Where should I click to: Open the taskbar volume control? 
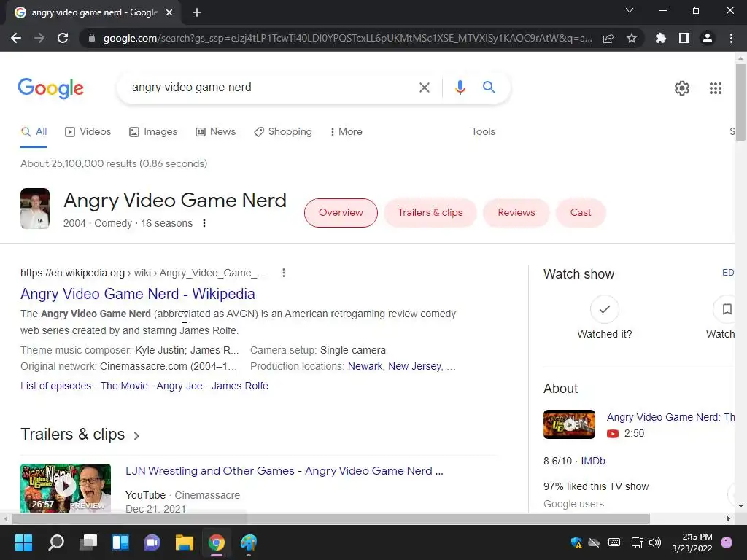[655, 542]
